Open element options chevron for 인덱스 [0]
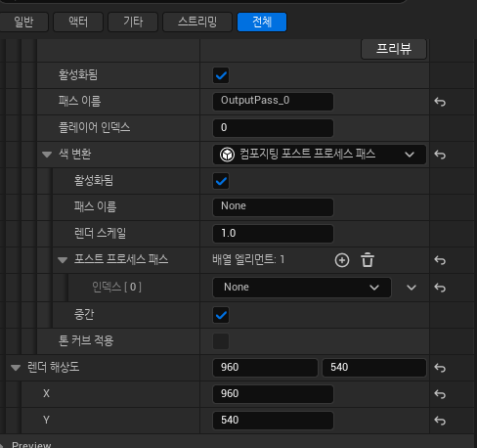Screen dimensions: 477x448 pyautogui.click(x=412, y=288)
